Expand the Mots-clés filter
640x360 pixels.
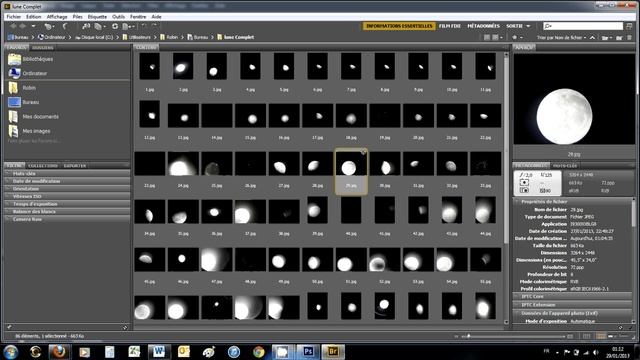[67, 173]
